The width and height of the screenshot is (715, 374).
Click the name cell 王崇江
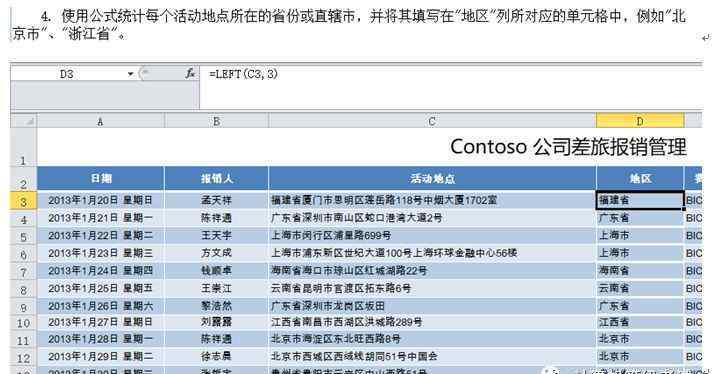coord(216,288)
